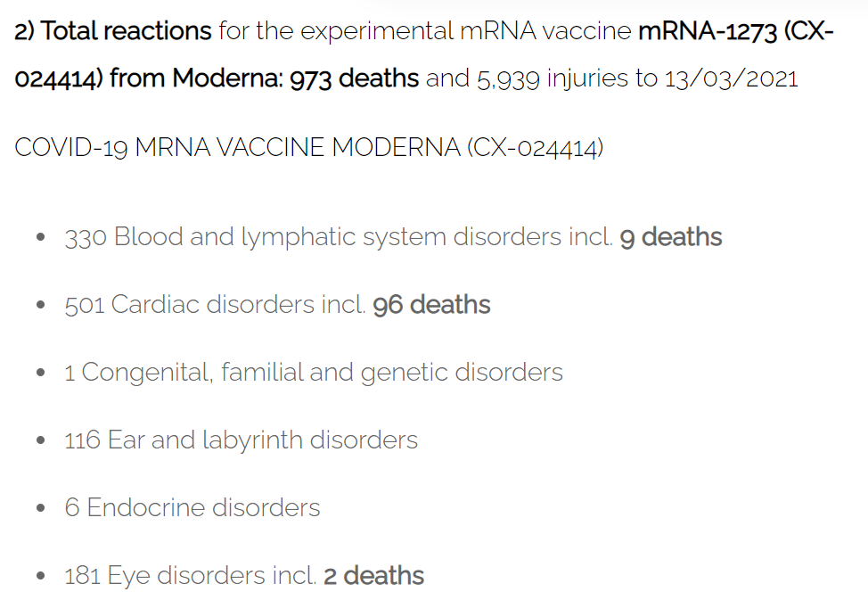Click the bold "96 deaths" text
The height and width of the screenshot is (600, 868).
coord(432,305)
